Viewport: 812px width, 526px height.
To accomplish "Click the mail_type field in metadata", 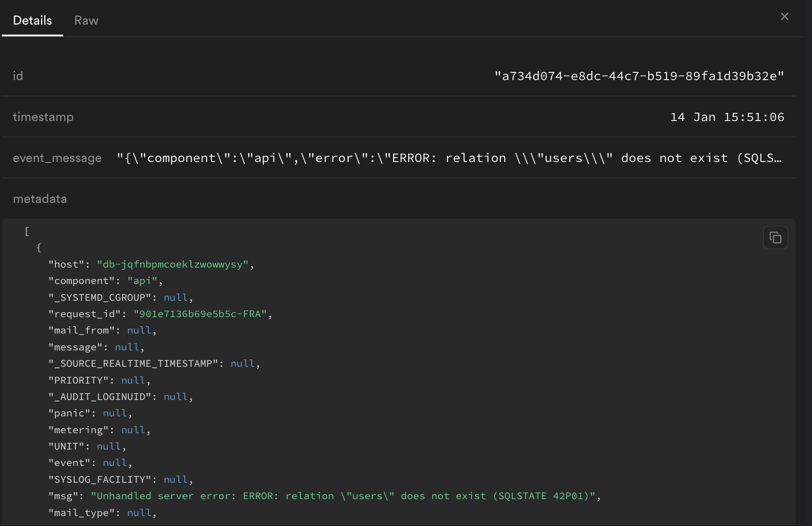I will pyautogui.click(x=83, y=512).
